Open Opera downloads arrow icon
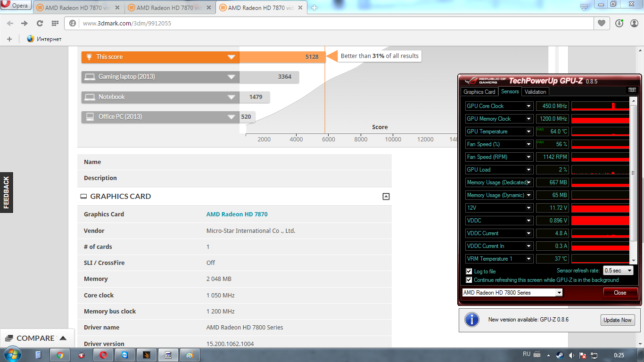 point(619,23)
